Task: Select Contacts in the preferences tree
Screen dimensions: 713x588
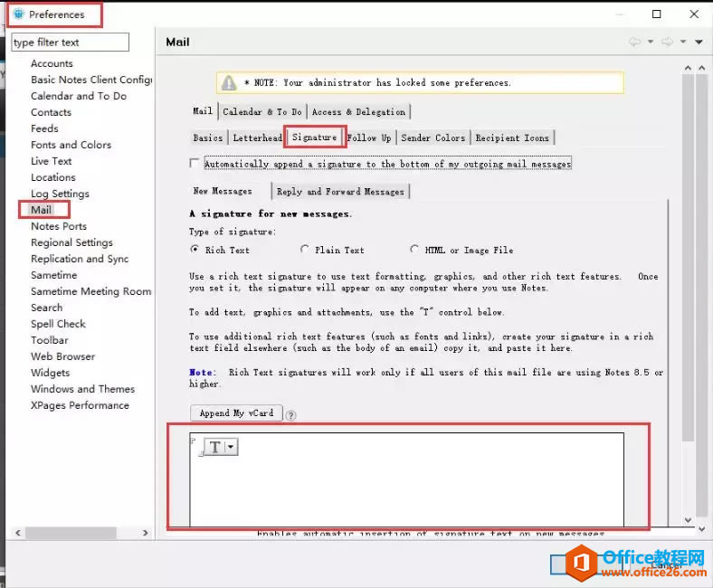Action: point(51,112)
